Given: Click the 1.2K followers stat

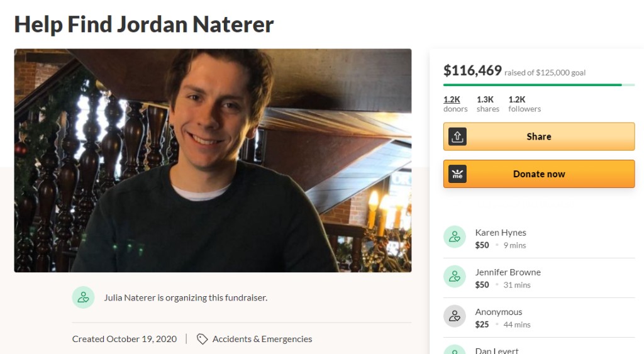Looking at the screenshot, I should pos(525,104).
